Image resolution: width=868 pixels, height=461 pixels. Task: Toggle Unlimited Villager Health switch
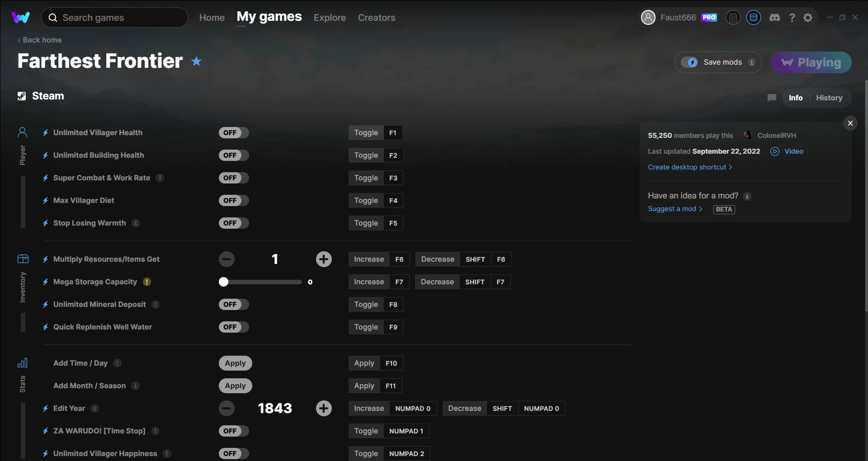click(234, 132)
